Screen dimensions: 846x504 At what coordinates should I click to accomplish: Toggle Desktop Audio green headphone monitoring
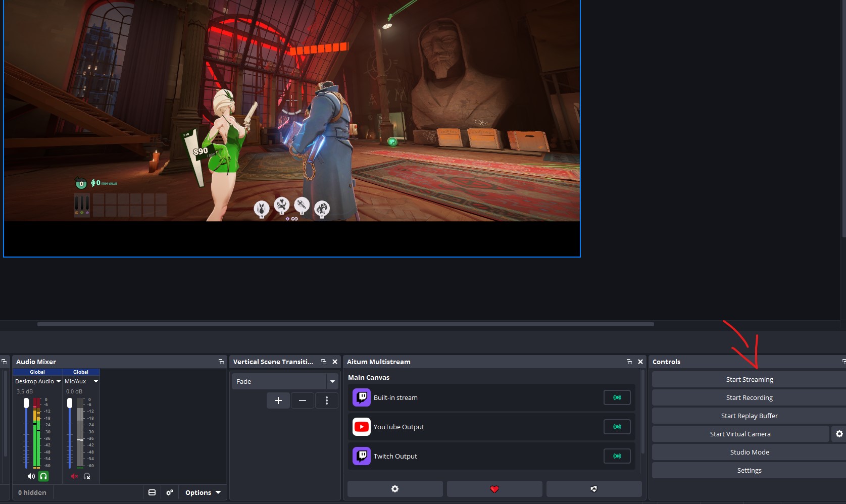pos(43,476)
